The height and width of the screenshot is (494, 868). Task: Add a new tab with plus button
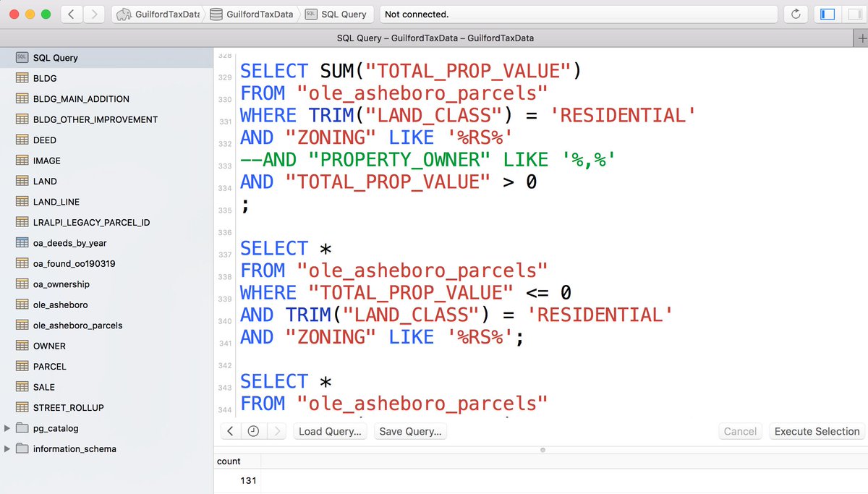[860, 38]
